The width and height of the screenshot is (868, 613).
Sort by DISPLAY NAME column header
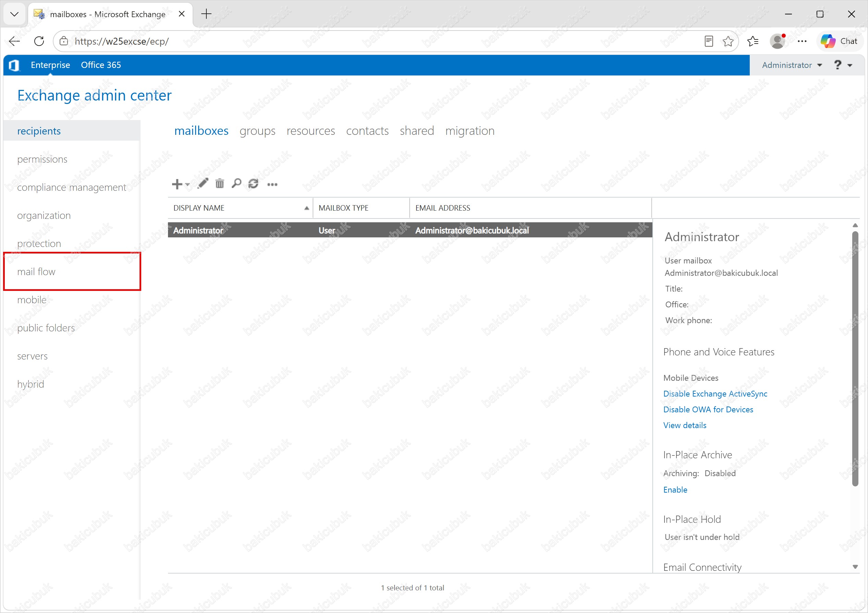tap(240, 208)
